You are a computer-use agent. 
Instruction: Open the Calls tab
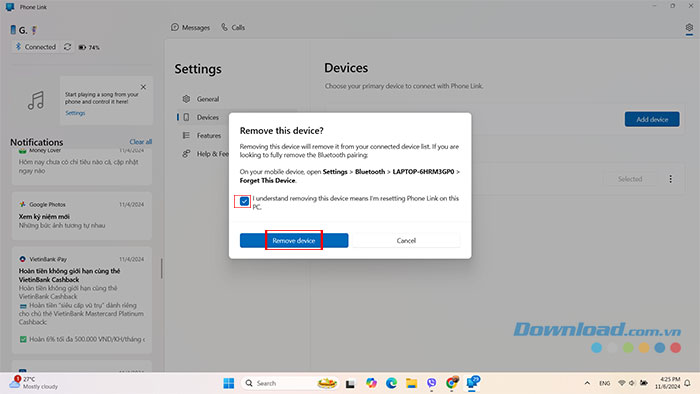tap(233, 27)
